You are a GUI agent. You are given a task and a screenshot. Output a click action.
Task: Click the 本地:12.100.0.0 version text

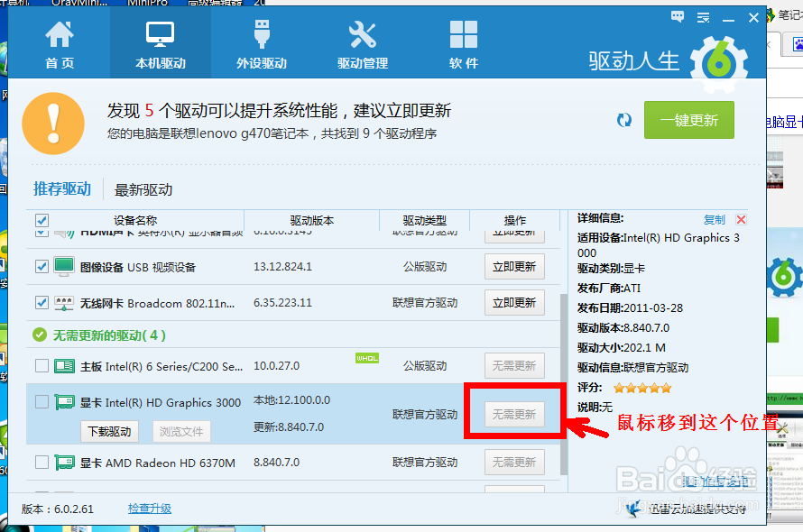click(x=292, y=399)
